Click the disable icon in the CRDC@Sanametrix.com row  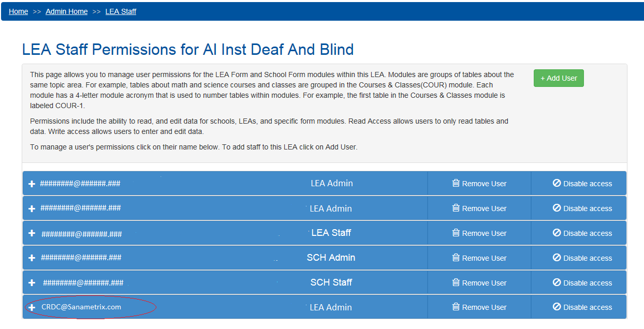tap(557, 307)
